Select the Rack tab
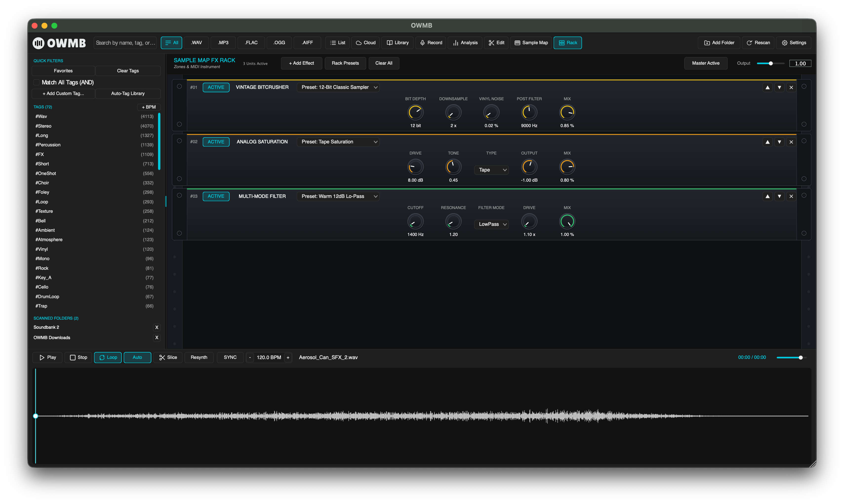Image resolution: width=844 pixels, height=504 pixels. tap(567, 43)
